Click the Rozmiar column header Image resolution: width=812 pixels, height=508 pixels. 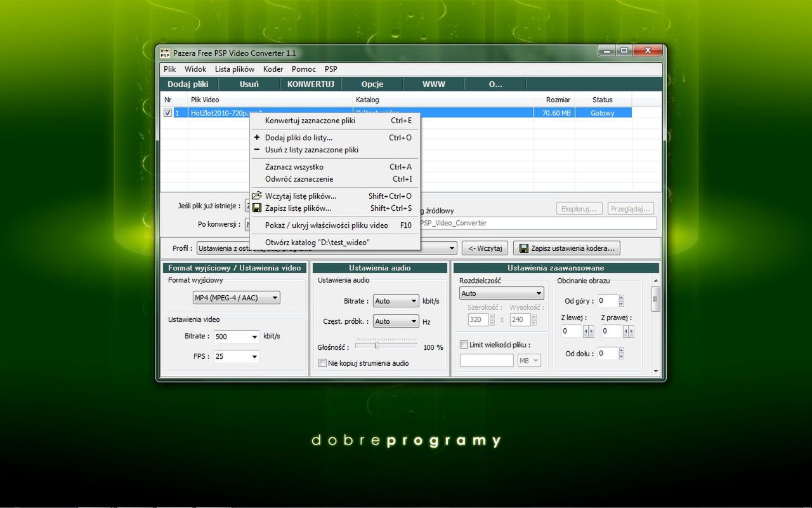point(554,100)
